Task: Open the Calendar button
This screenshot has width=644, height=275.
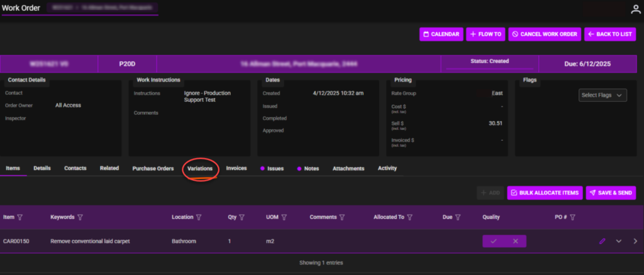Action: point(441,35)
